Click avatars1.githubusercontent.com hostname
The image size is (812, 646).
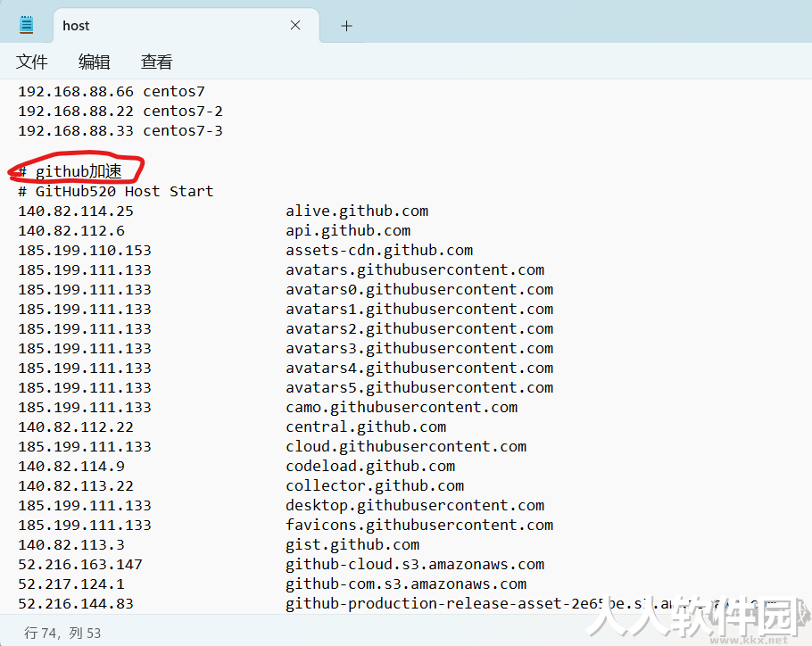(x=419, y=309)
